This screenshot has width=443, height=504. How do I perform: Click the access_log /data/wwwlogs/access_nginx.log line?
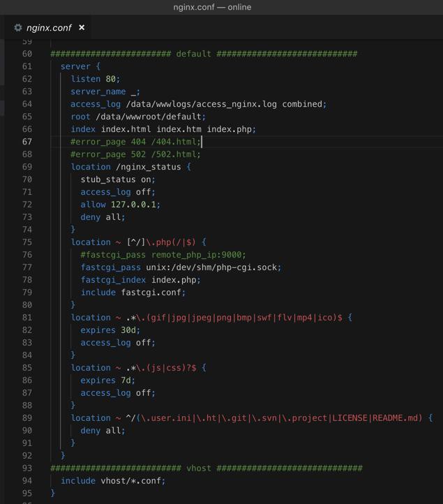[199, 104]
